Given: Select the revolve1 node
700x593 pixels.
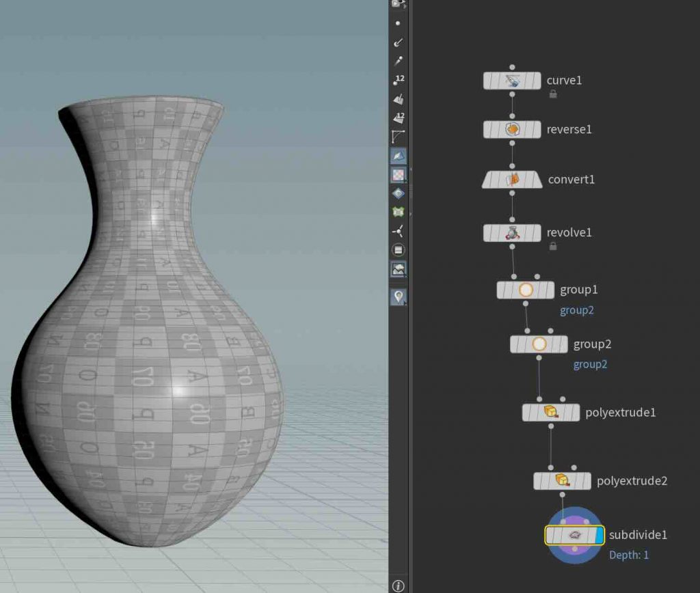Looking at the screenshot, I should (512, 233).
